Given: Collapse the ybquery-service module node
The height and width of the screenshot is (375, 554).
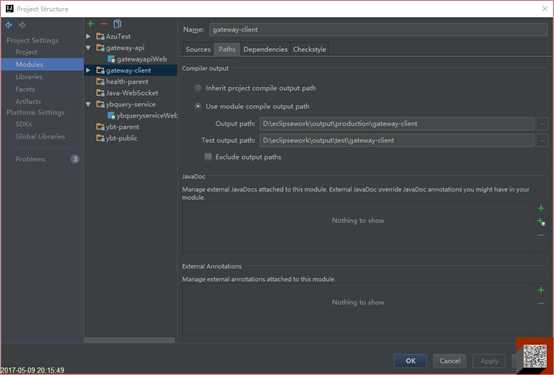Looking at the screenshot, I should click(x=88, y=104).
